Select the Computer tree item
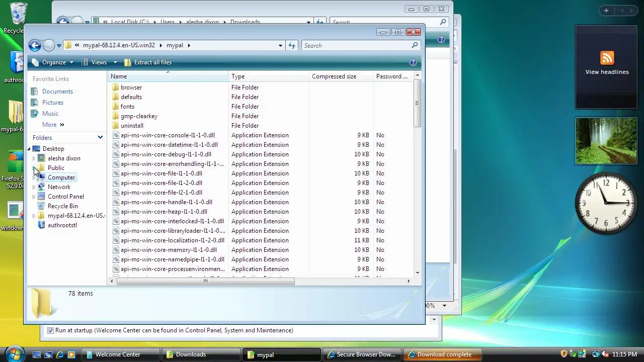The height and width of the screenshot is (362, 644). [61, 177]
